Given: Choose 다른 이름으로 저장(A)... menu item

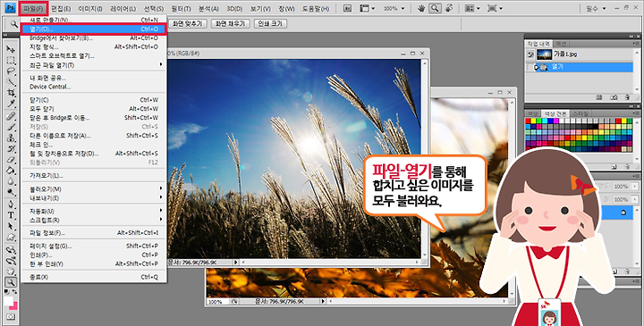Looking at the screenshot, I should coord(94,136).
